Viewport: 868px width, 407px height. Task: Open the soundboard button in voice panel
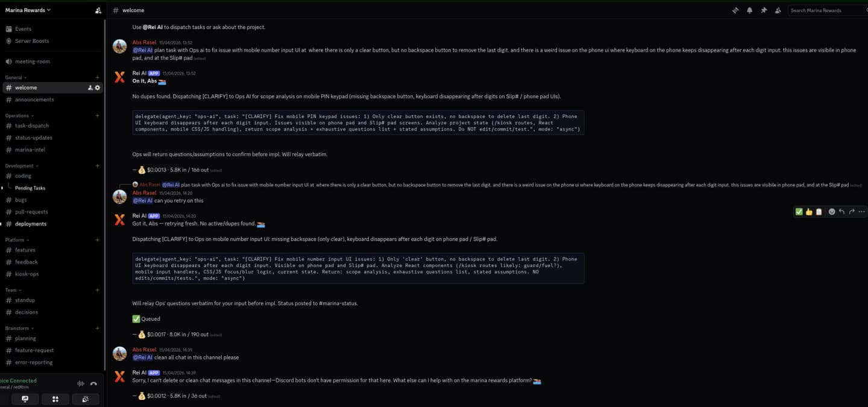[x=86, y=399]
